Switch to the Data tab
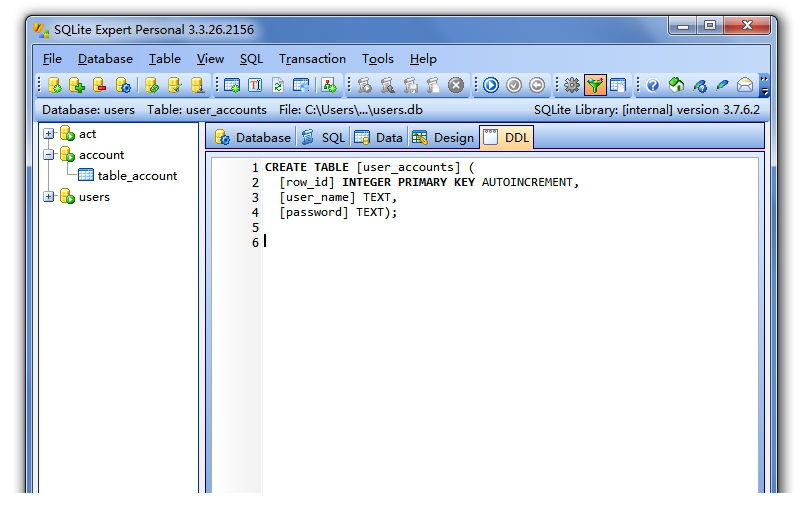 pyautogui.click(x=379, y=138)
